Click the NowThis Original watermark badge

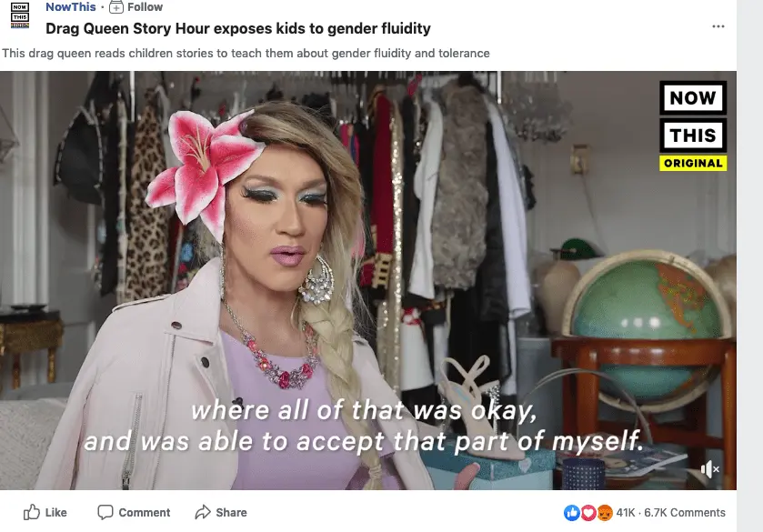point(693,125)
